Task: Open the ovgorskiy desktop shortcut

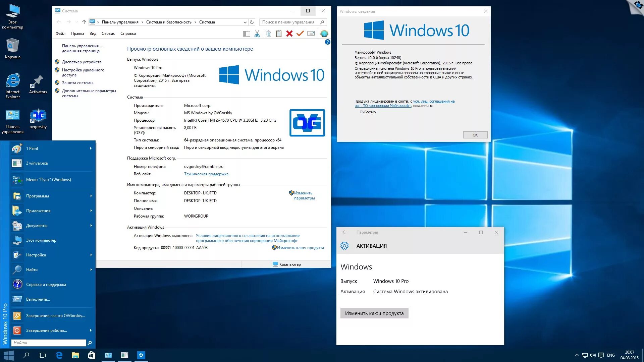Action: pos(38,119)
